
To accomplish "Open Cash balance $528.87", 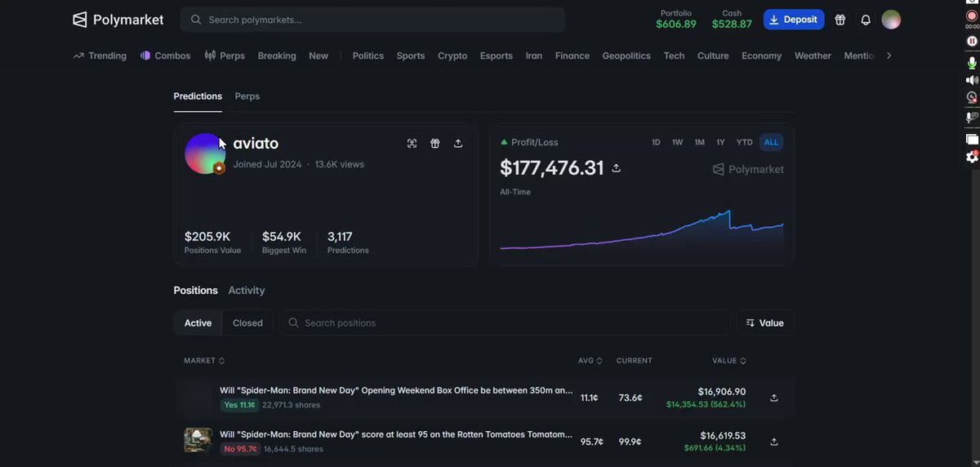I will (x=732, y=20).
